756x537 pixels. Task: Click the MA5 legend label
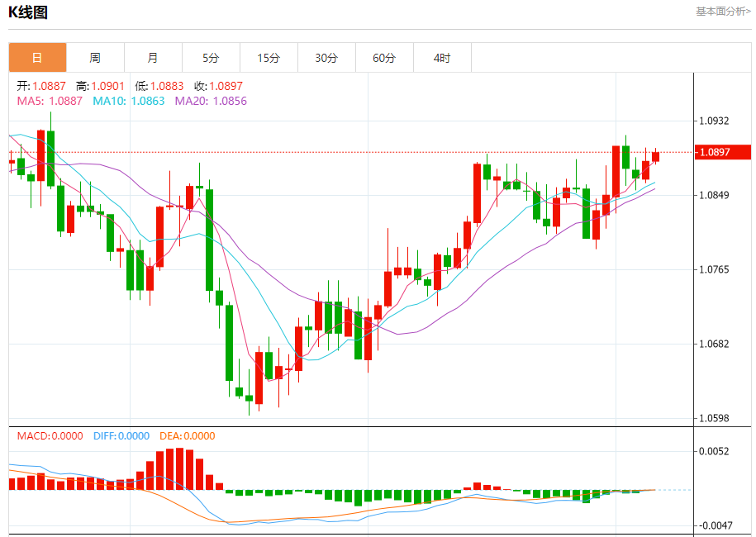pos(50,101)
